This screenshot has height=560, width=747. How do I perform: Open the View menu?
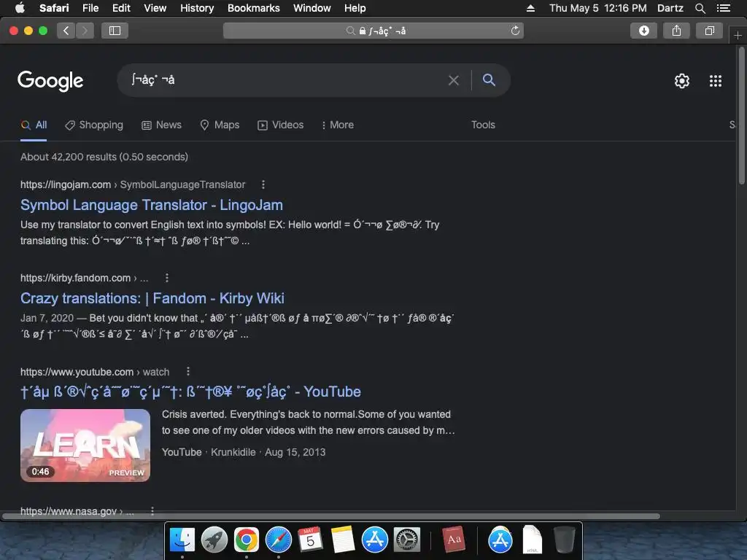click(x=155, y=8)
